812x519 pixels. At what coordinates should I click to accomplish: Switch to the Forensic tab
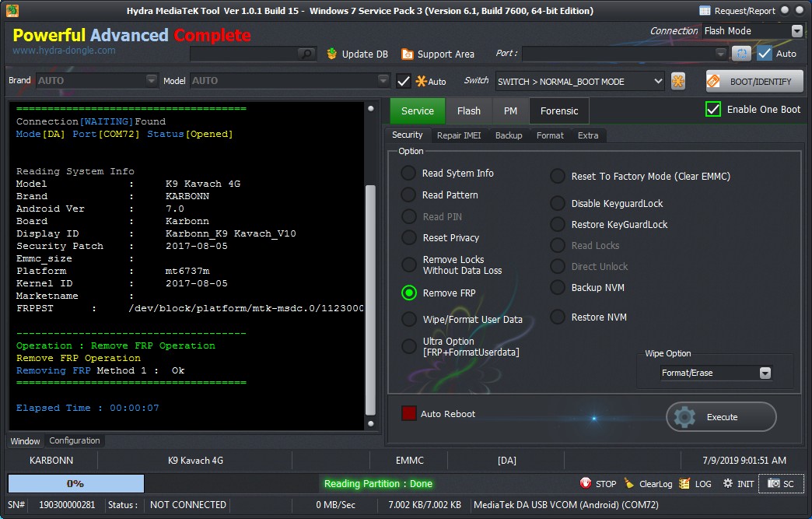pos(559,110)
